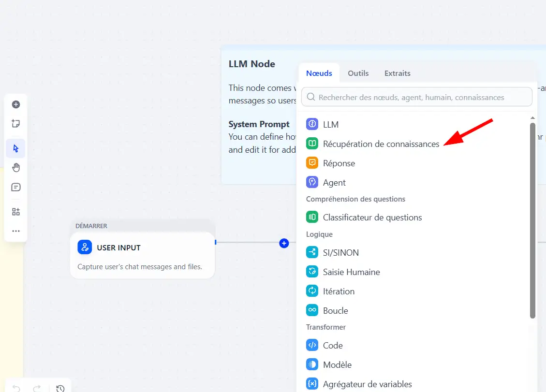Select the USER INPUT start node
Screen dimensions: 546x392
[x=142, y=256]
